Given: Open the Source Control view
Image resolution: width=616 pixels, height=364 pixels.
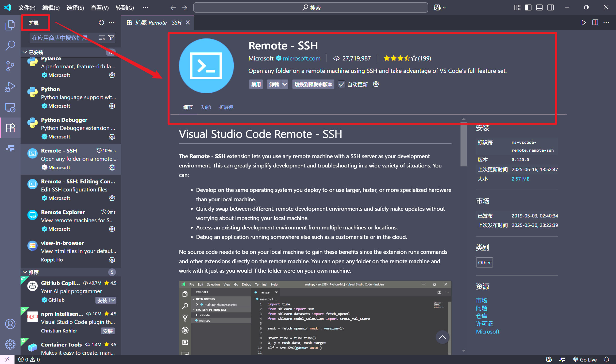Looking at the screenshot, I should point(10,66).
